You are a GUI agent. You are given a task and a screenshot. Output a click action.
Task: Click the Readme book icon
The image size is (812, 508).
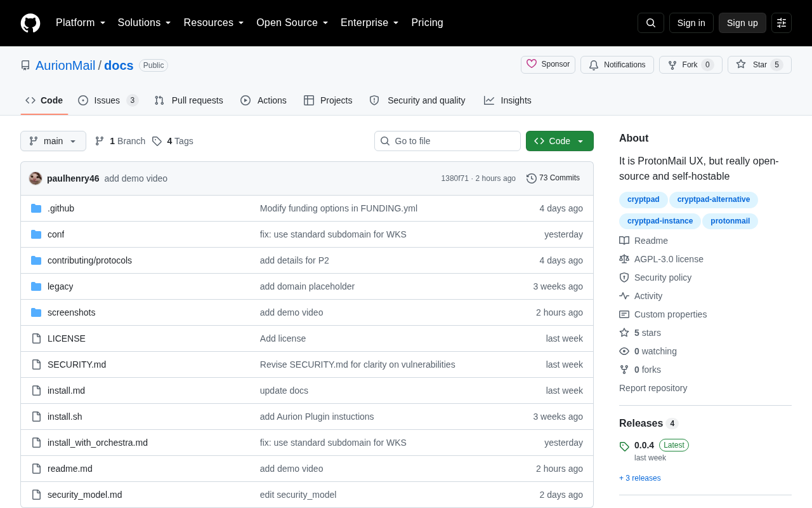coord(624,241)
